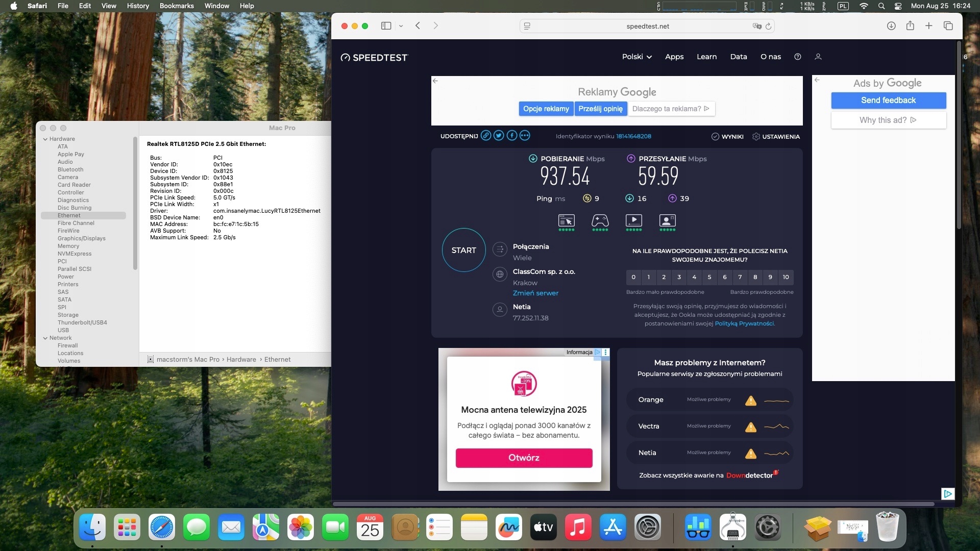Click the speedtest.net address bar
980x551 pixels.
pos(647,26)
